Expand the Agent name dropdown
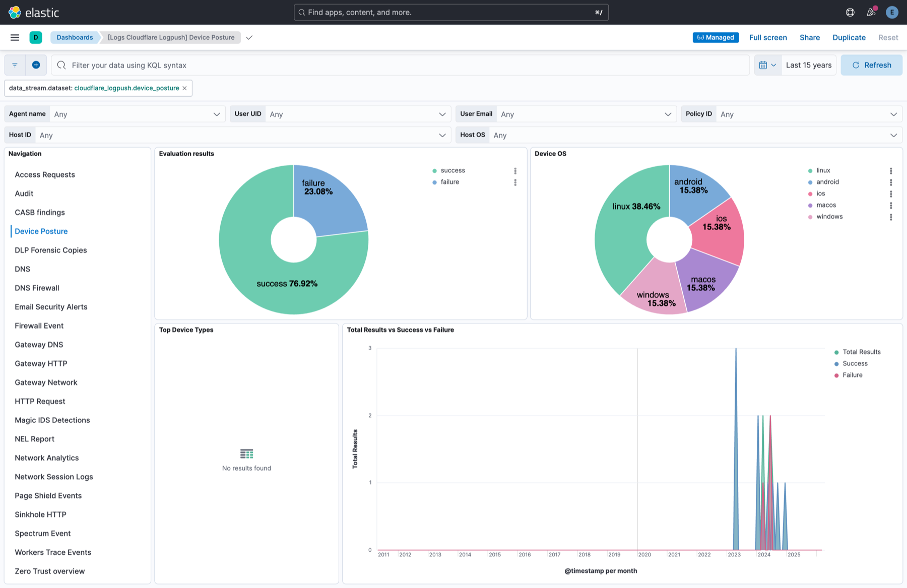The image size is (907, 588). [137, 114]
